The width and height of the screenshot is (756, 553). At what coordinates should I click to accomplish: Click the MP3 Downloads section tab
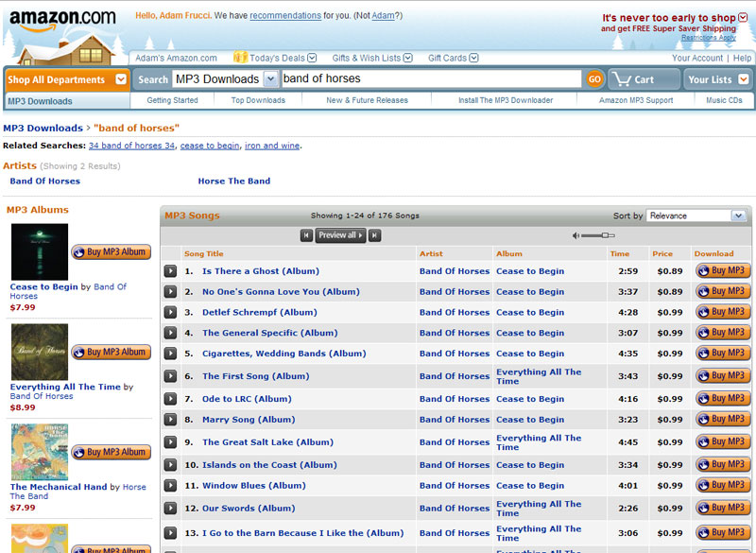pos(40,101)
